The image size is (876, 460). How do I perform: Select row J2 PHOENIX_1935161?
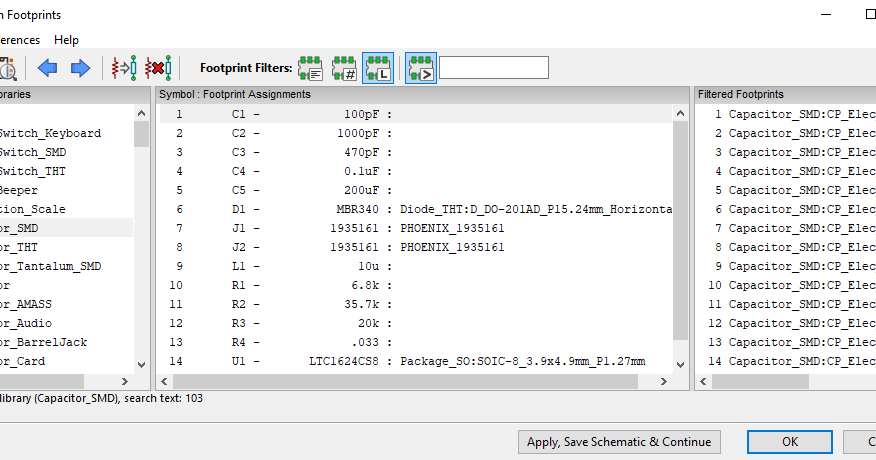click(416, 247)
